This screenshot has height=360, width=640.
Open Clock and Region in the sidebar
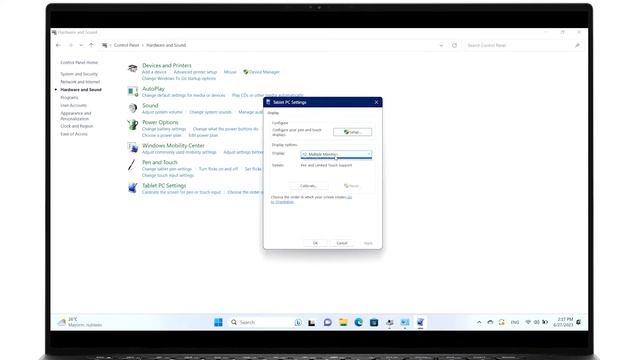(x=77, y=126)
